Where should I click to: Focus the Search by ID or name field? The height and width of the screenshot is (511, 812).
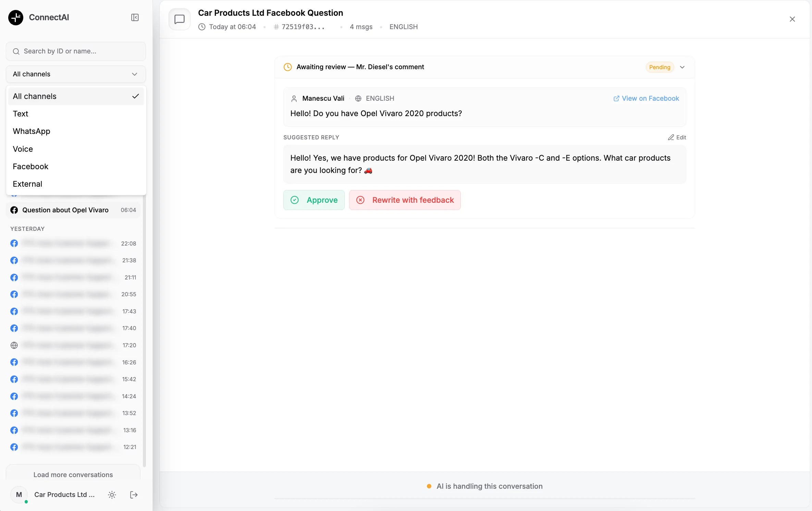76,51
